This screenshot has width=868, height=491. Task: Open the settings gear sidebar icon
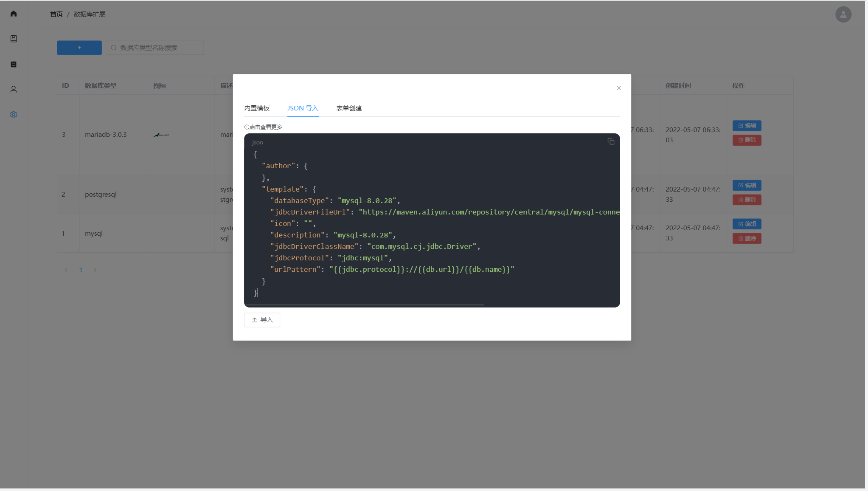tap(14, 115)
